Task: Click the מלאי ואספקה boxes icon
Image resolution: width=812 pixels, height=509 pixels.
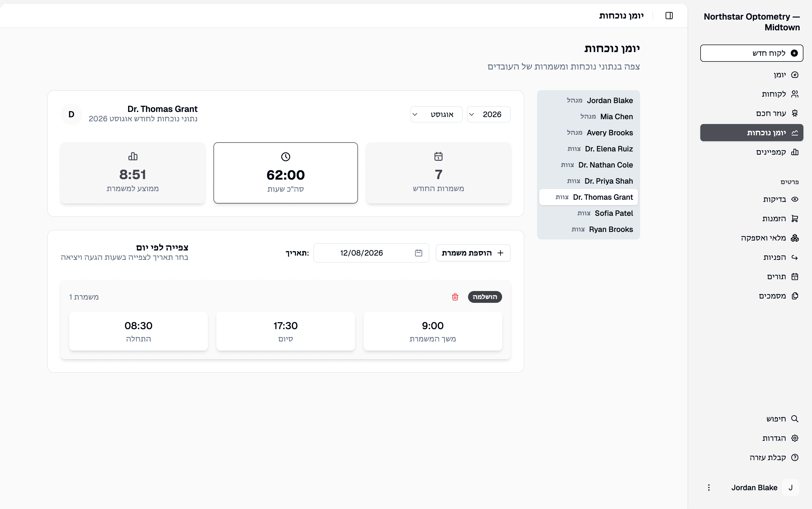Action: (x=795, y=238)
